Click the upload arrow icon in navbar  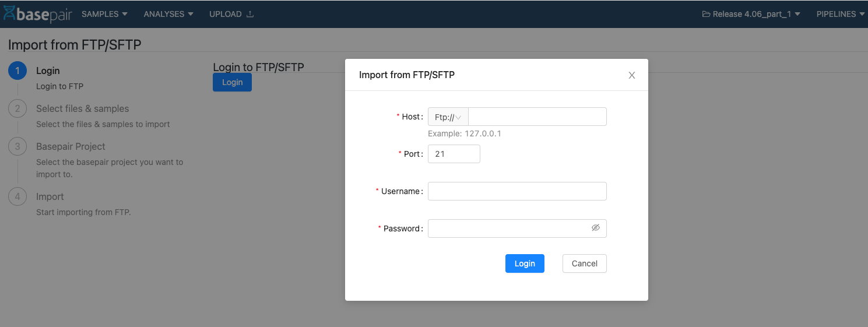(x=250, y=14)
